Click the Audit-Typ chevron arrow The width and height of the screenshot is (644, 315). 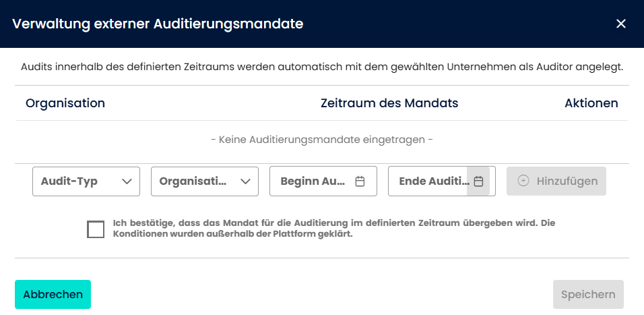126,181
